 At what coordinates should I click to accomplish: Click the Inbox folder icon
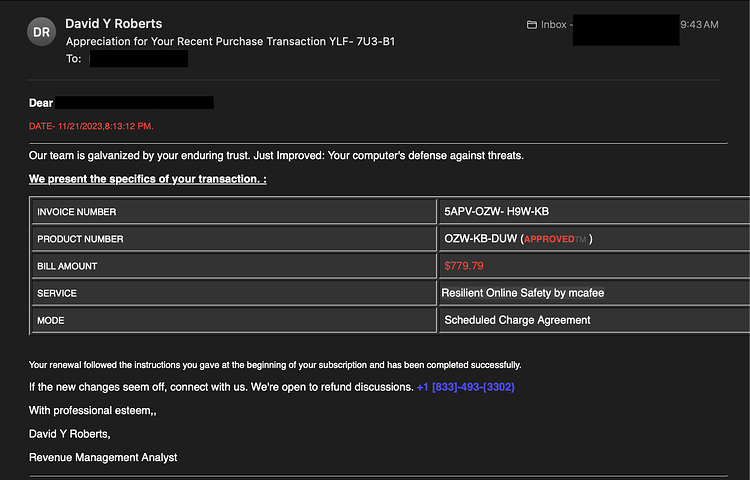click(x=531, y=25)
